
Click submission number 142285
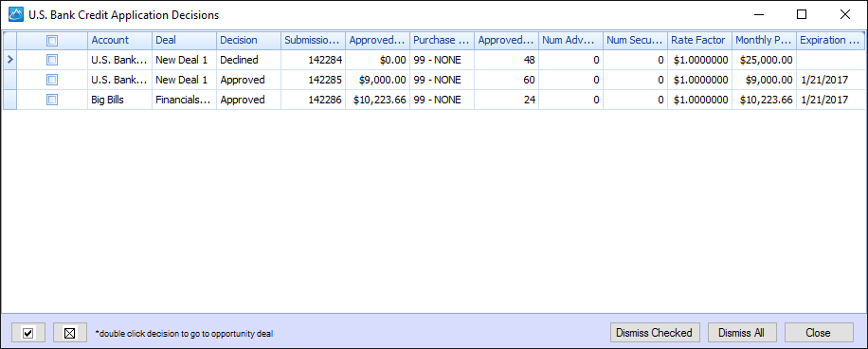pyautogui.click(x=313, y=80)
